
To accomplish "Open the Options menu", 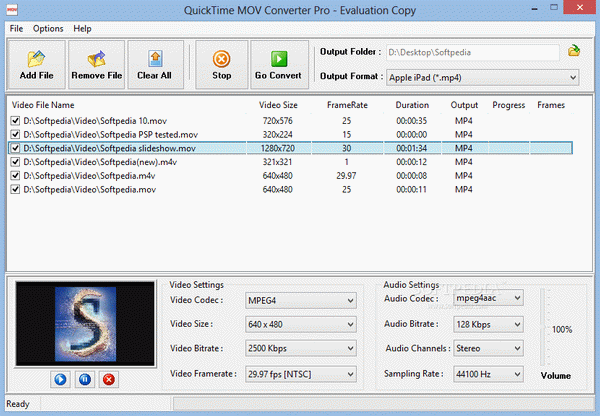I will pyautogui.click(x=48, y=29).
